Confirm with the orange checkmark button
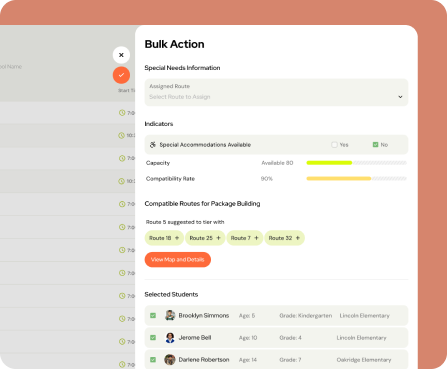 (x=121, y=75)
